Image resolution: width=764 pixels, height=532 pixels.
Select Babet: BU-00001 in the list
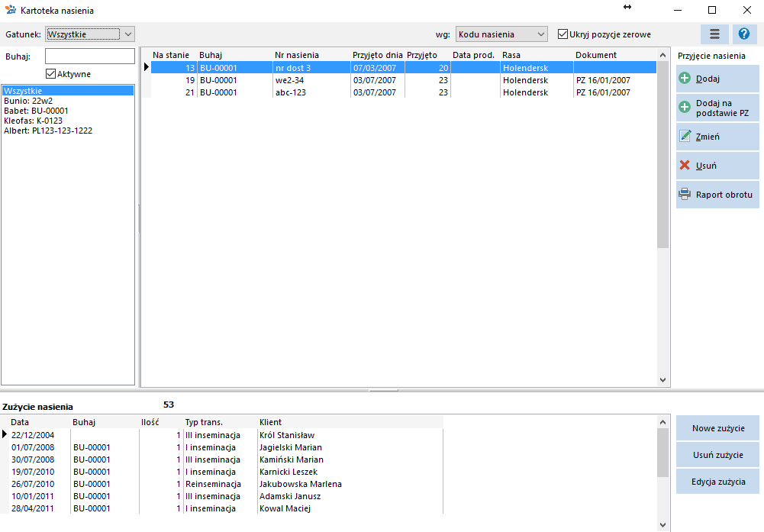point(68,111)
